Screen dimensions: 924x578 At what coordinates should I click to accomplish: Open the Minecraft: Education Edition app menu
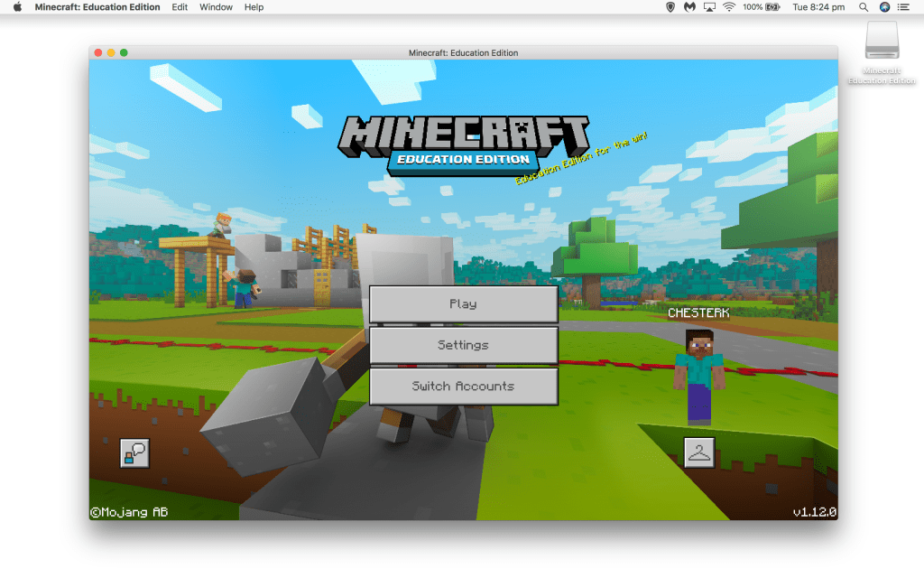pyautogui.click(x=97, y=7)
